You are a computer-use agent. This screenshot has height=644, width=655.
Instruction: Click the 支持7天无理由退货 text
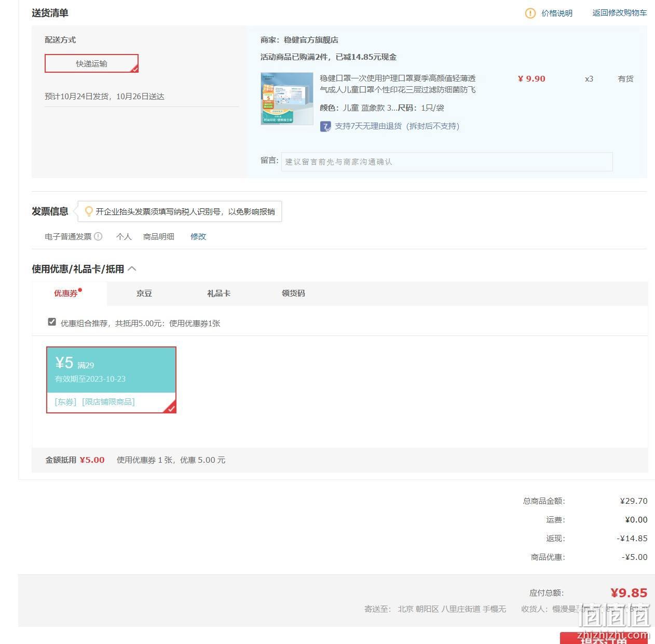click(x=397, y=126)
